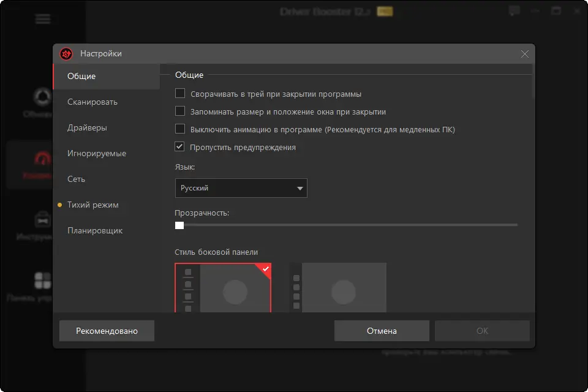Choose the selected sidebar style thumbnail with red border
The width and height of the screenshot is (588, 392).
pos(223,288)
